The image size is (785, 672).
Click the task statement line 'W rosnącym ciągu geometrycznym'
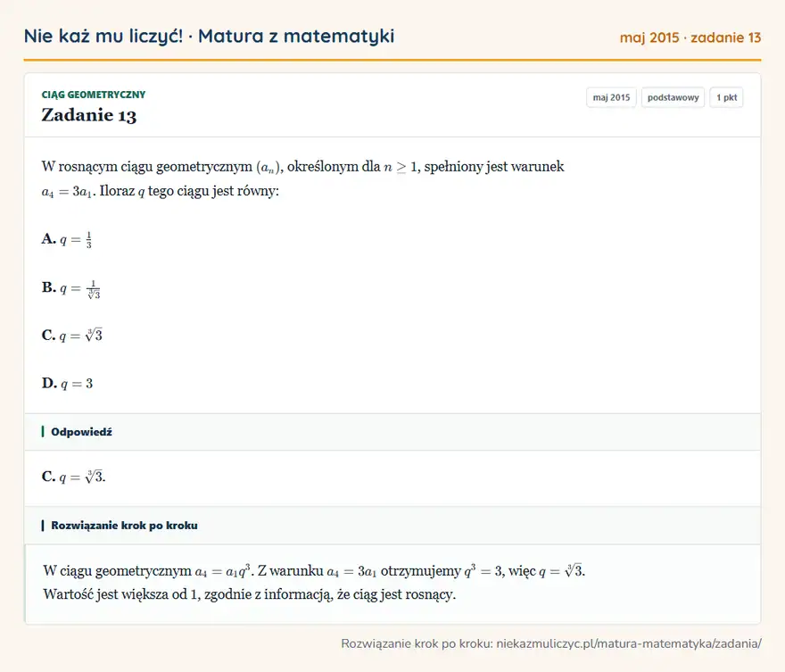302,166
